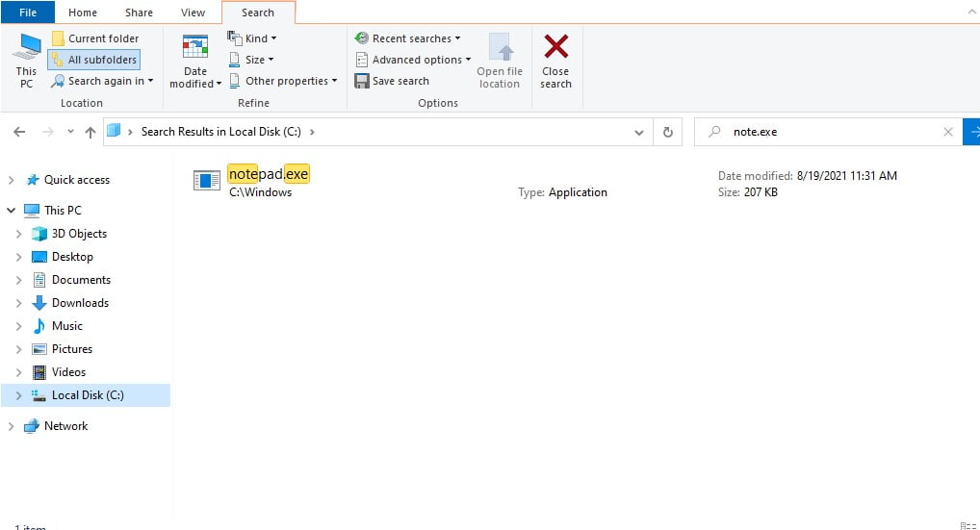Expand the Documents folder node

[18, 280]
